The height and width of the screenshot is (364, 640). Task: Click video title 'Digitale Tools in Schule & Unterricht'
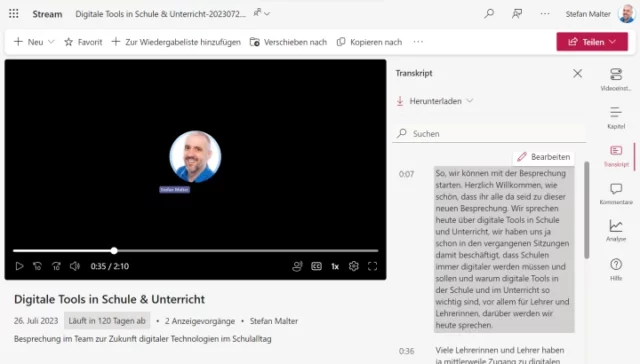[x=109, y=299]
